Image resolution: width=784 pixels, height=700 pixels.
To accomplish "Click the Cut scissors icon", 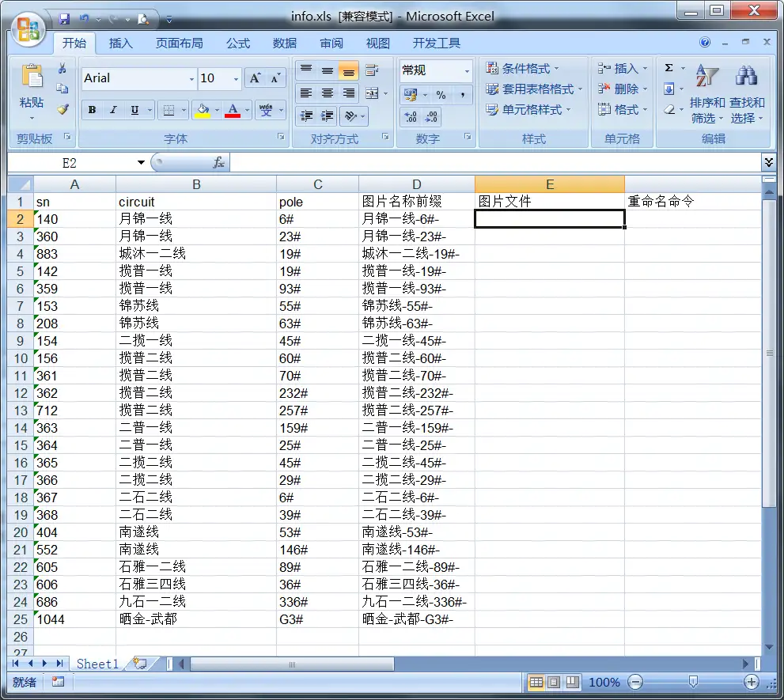I will coord(62,69).
